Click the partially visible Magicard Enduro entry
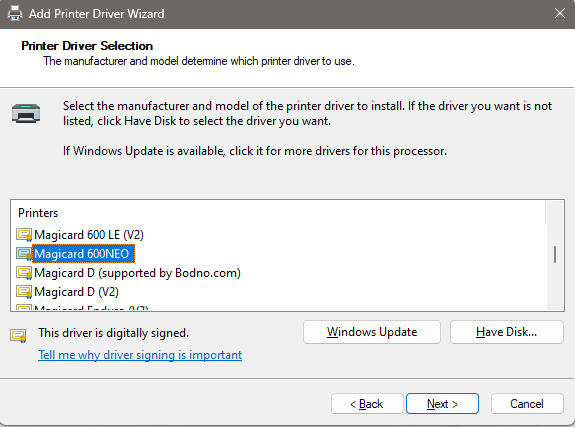Image resolution: width=575 pixels, height=427 pixels. [91, 308]
